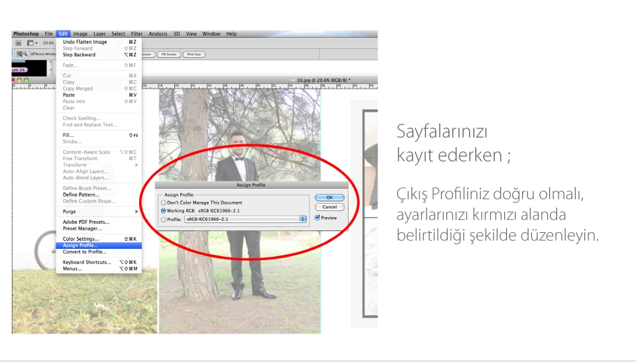Viewport: 636px width, 364px height.
Task: Cancel the Assign Profile dialog
Action: tap(329, 207)
